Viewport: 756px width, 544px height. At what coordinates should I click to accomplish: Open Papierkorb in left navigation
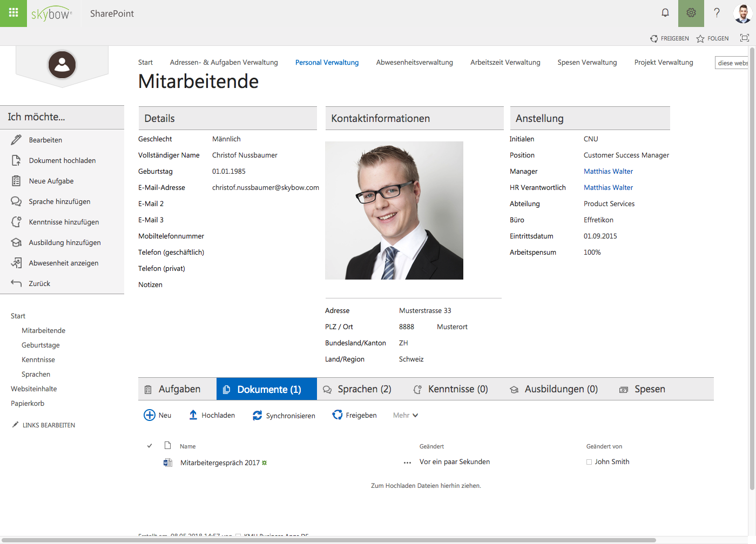[28, 403]
